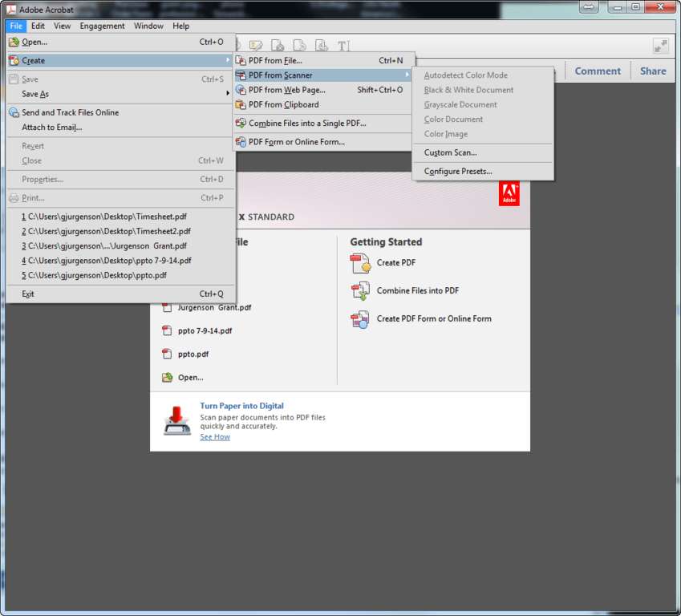Click the highlight text tool icon in toolbar
Screen dimensions: 681x616
(256, 45)
